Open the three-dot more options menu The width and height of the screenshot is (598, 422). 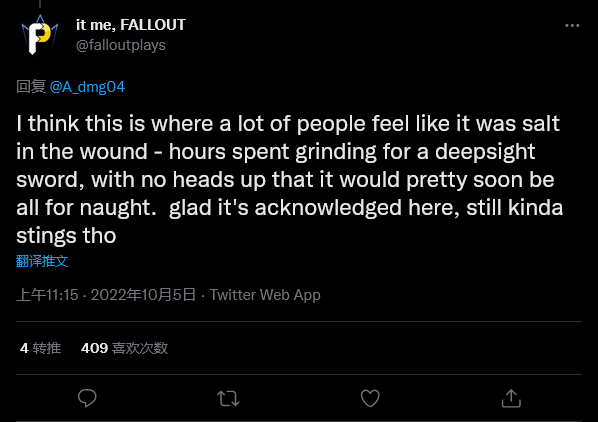click(x=572, y=26)
